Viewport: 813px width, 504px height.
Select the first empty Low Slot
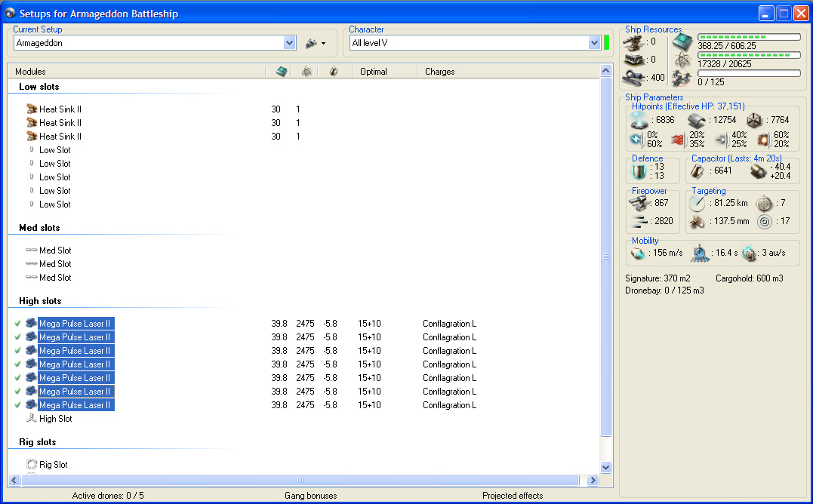coord(54,150)
